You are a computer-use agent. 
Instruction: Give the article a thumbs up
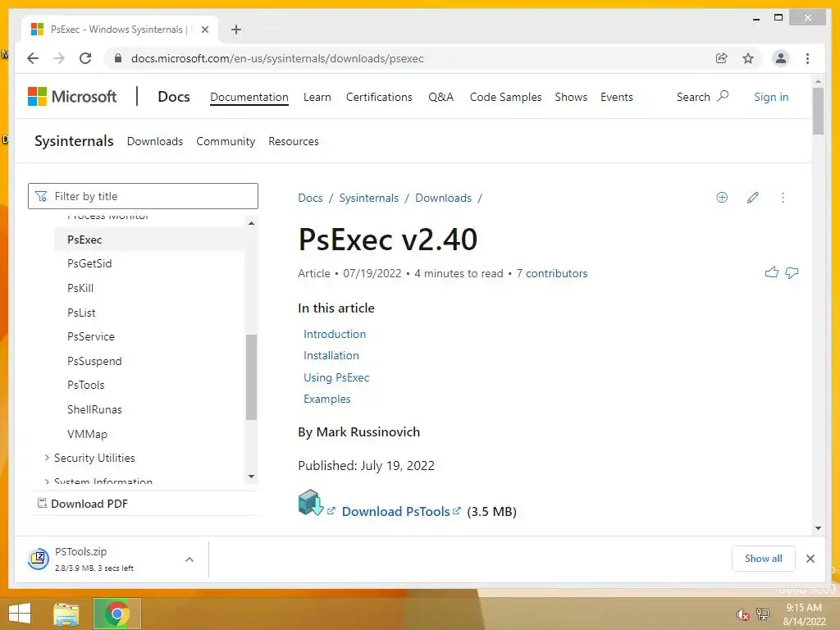click(x=771, y=272)
